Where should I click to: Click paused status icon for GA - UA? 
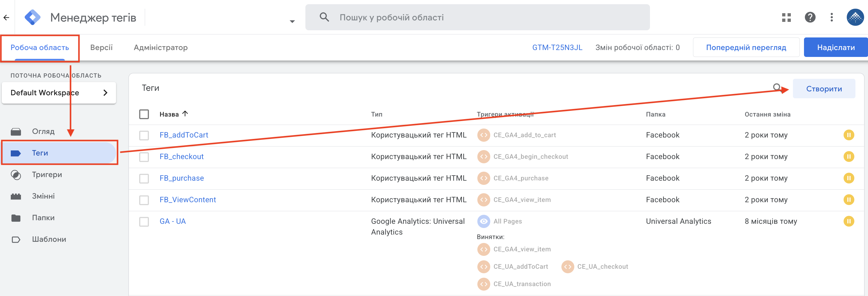[x=849, y=221]
